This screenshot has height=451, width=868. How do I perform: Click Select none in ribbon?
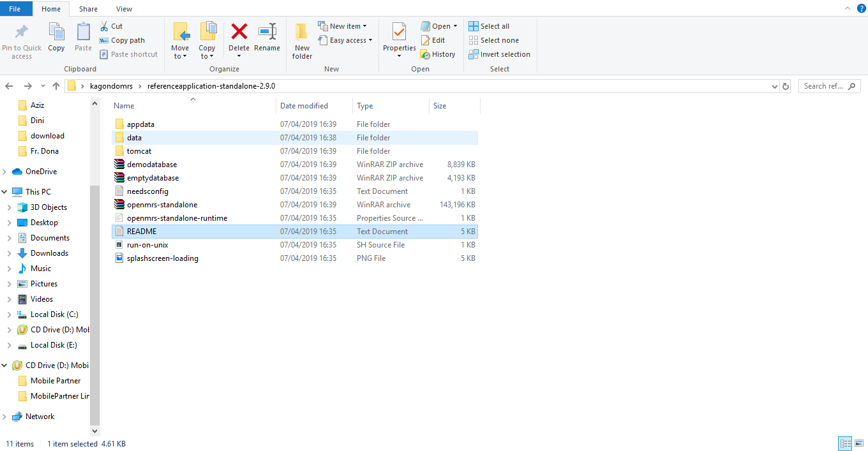[493, 40]
